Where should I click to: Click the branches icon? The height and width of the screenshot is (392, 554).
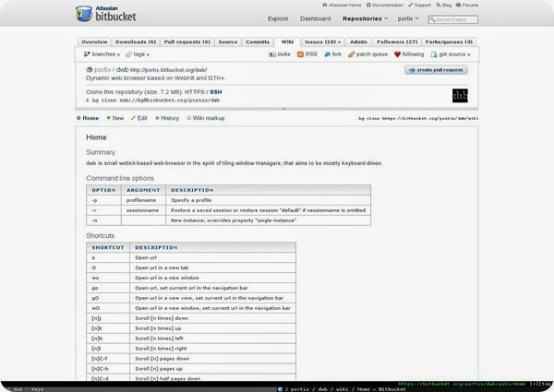pyautogui.click(x=87, y=54)
